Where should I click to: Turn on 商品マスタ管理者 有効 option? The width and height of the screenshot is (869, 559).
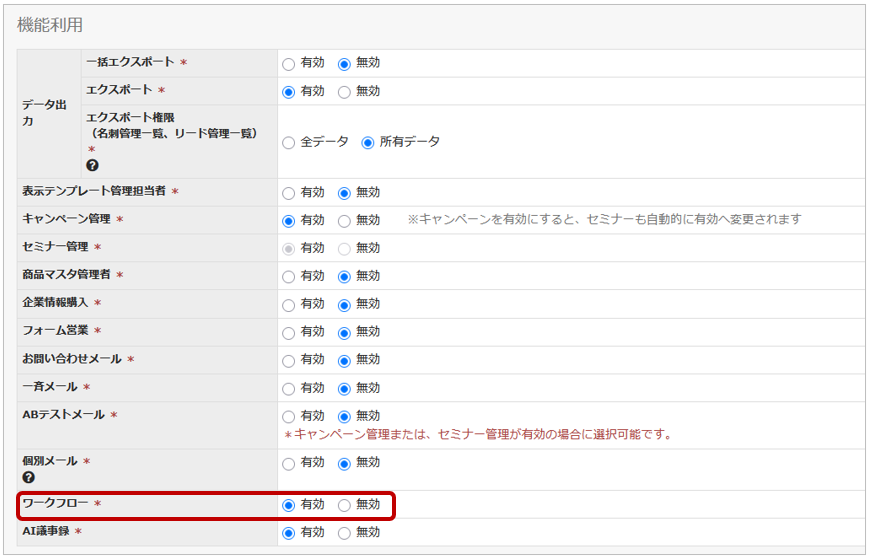coord(289,276)
